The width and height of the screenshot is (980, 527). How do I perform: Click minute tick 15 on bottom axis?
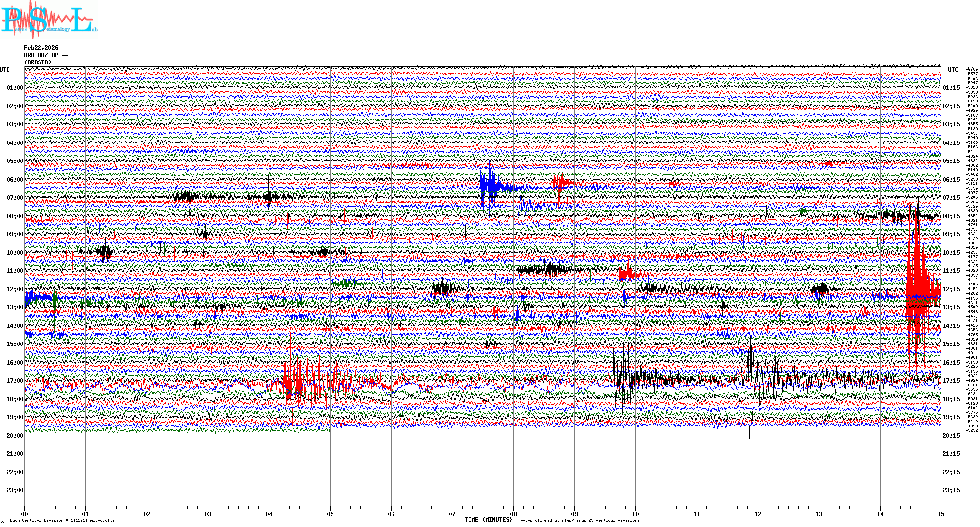coord(941,514)
